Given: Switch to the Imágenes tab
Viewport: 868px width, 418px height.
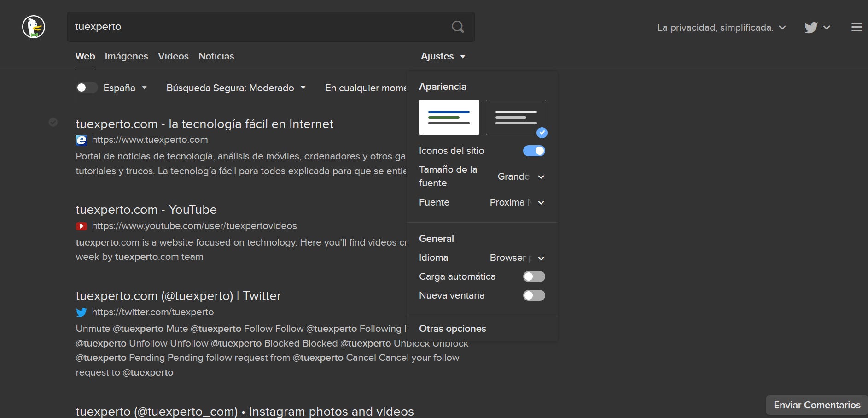Looking at the screenshot, I should [x=127, y=56].
